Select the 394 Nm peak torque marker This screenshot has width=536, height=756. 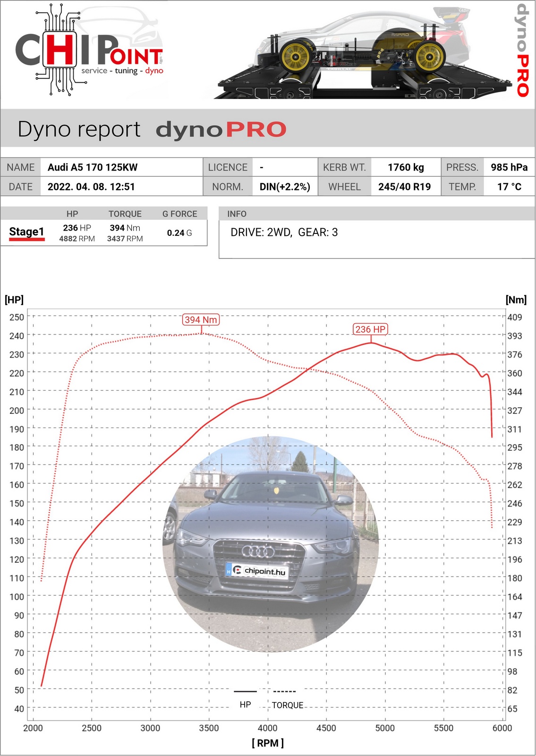click(201, 320)
